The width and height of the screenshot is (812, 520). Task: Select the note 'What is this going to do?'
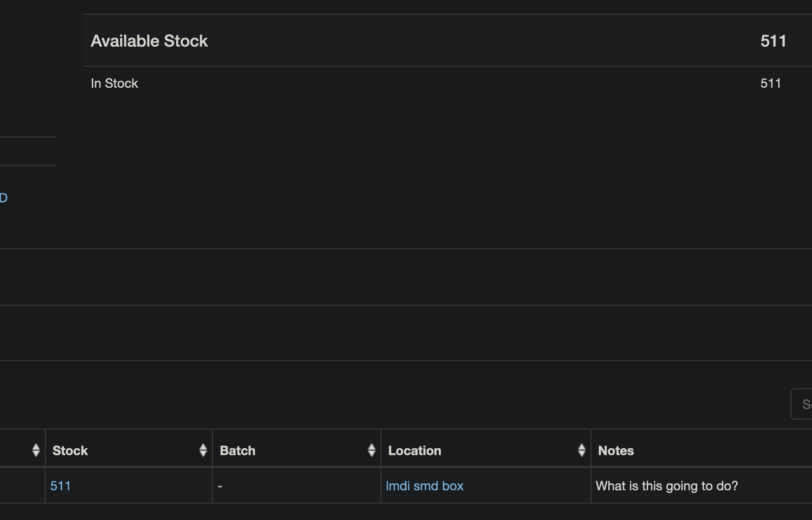(x=667, y=486)
